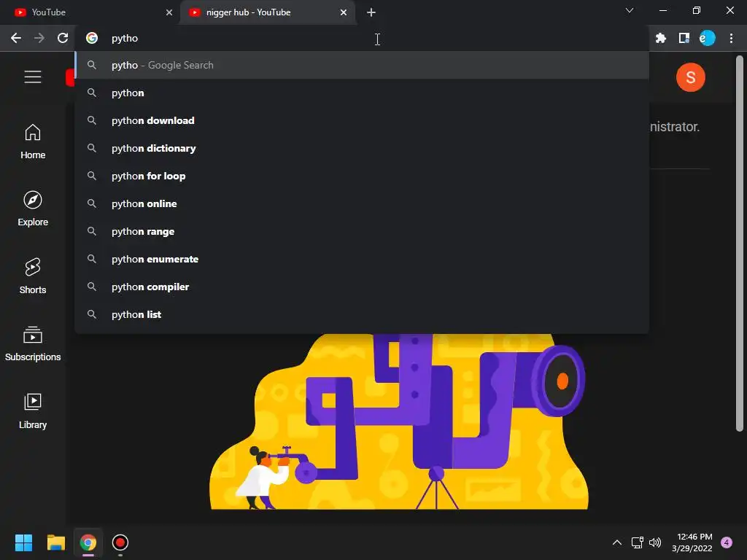Open Windows Start menu
The width and height of the screenshot is (747, 560).
[x=23, y=542]
